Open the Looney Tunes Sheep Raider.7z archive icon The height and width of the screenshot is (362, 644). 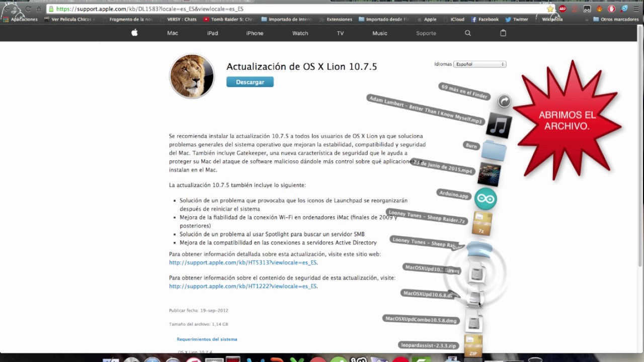[482, 223]
